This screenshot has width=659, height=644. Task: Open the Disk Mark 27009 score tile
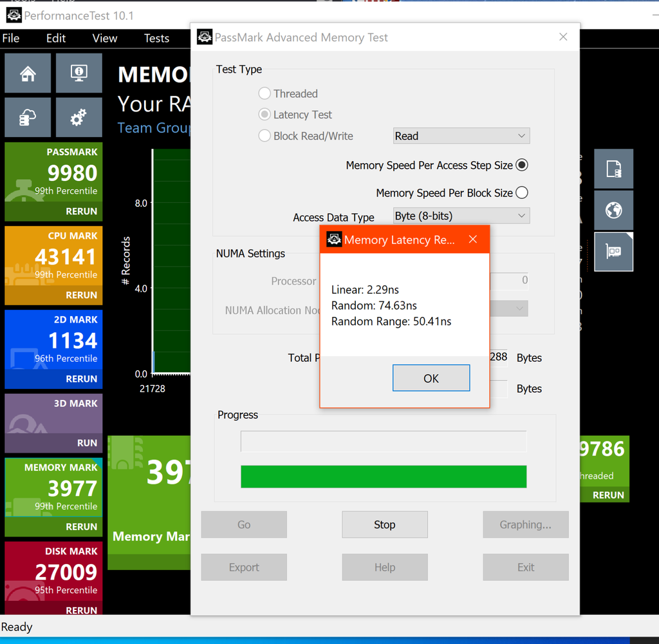(x=53, y=572)
